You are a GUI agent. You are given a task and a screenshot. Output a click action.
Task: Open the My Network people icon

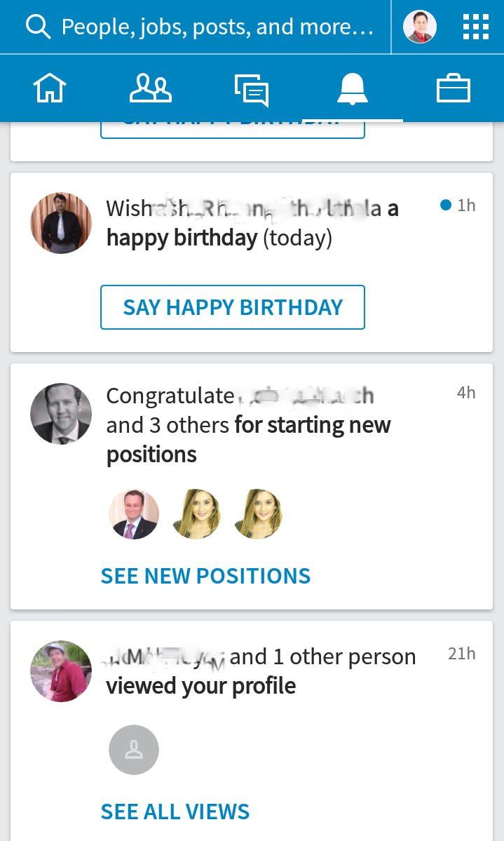(x=151, y=90)
